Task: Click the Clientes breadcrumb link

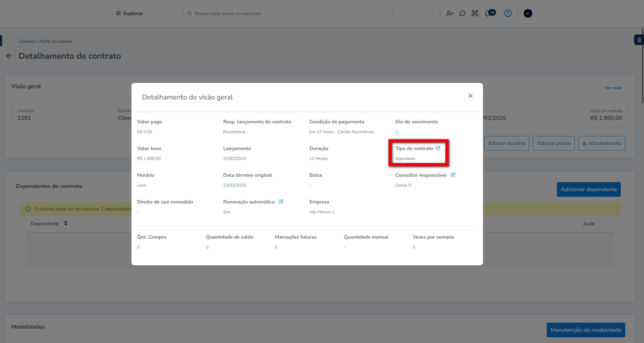Action: click(27, 41)
